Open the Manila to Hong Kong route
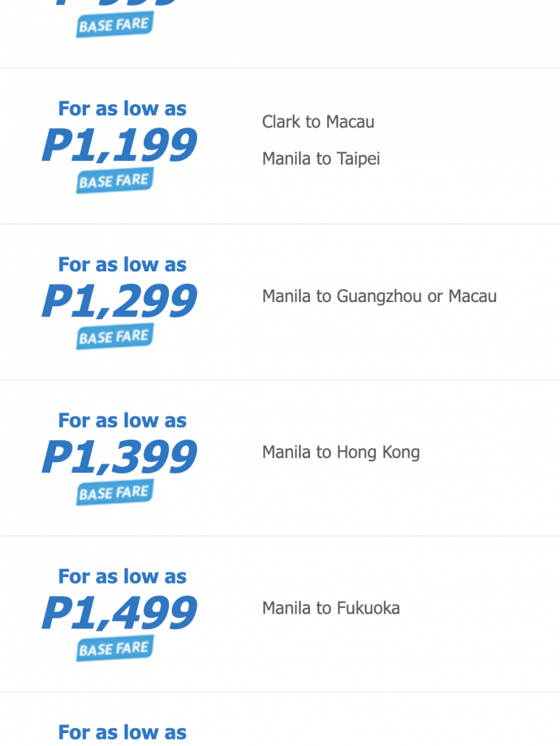560x746 pixels. pyautogui.click(x=341, y=452)
